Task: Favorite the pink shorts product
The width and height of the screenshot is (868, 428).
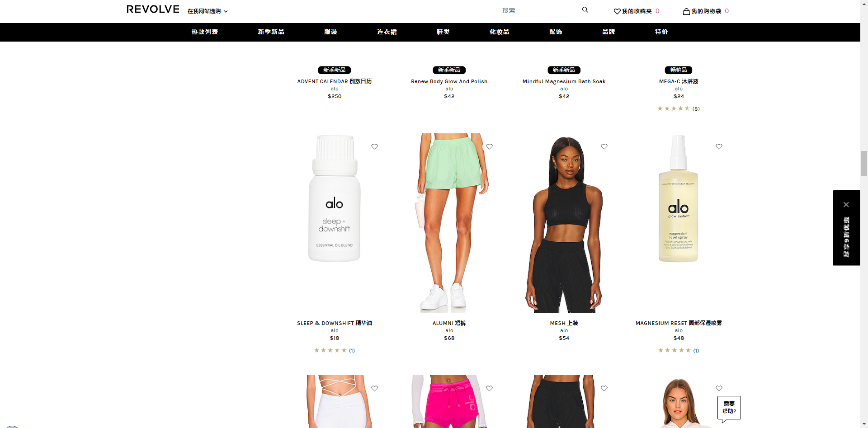Action: (x=489, y=388)
